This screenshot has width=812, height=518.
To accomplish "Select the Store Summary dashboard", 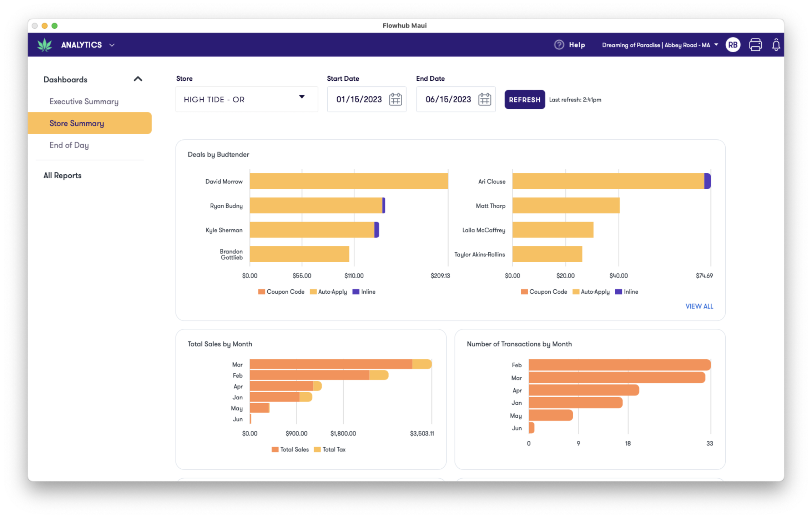I will tap(90, 123).
